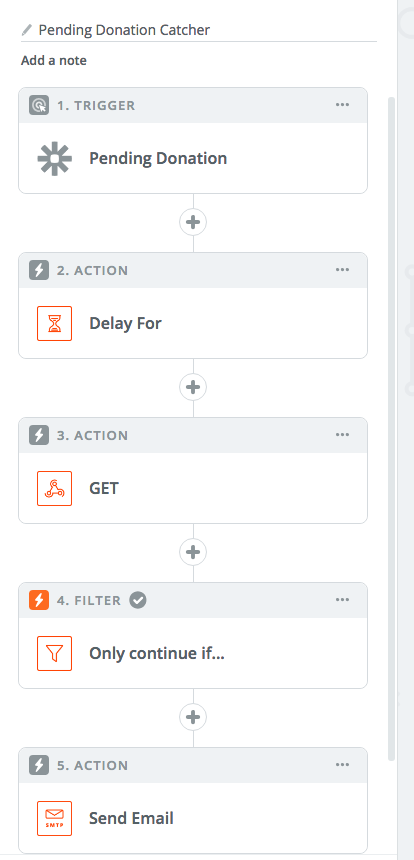Open the three-dot menu for 5. ACTION
The image size is (414, 860).
click(x=342, y=765)
